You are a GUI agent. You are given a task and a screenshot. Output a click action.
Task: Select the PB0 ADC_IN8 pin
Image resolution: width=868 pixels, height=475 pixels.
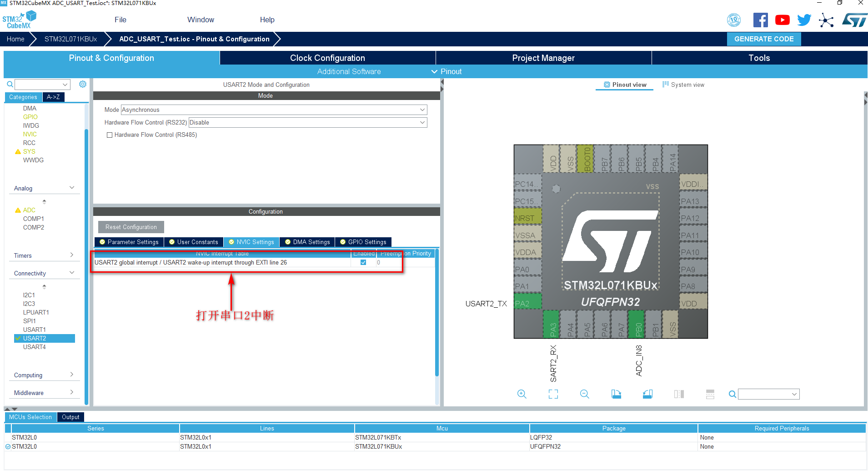636,325
